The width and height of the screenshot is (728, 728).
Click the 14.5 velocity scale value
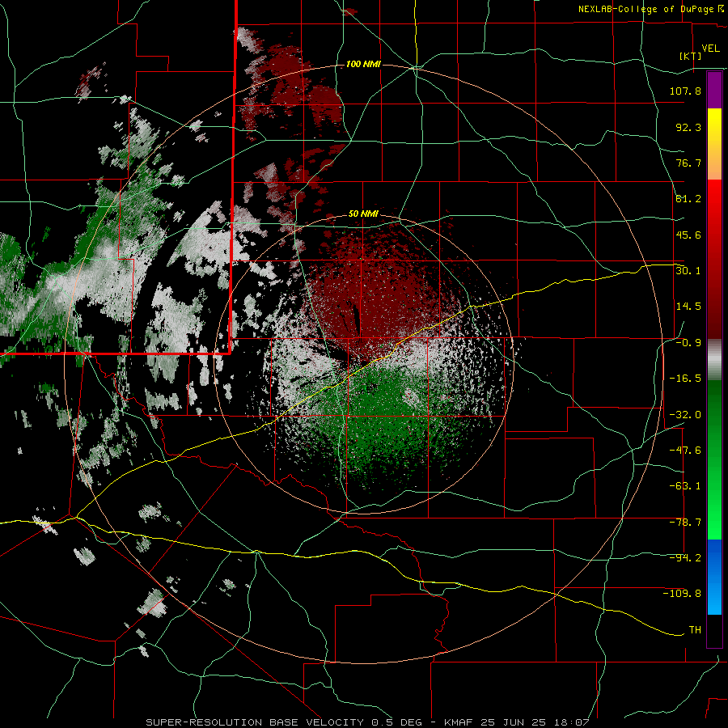point(688,307)
